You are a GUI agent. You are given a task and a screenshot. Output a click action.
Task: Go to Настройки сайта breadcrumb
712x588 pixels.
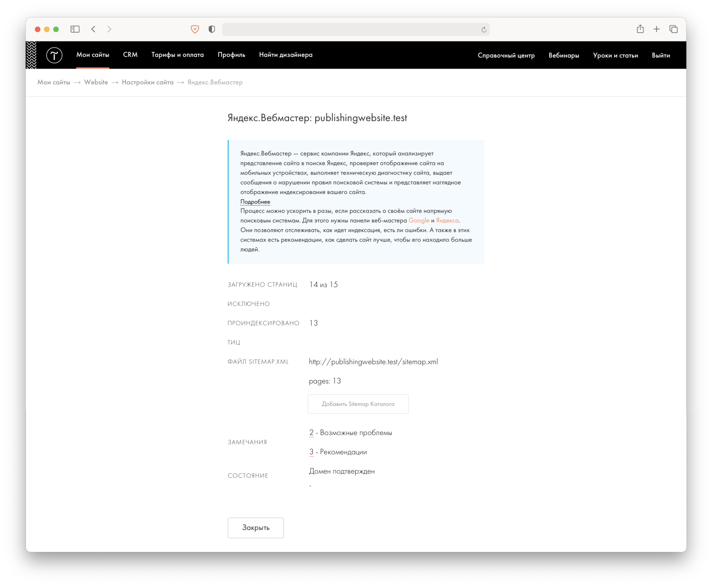pyautogui.click(x=147, y=82)
